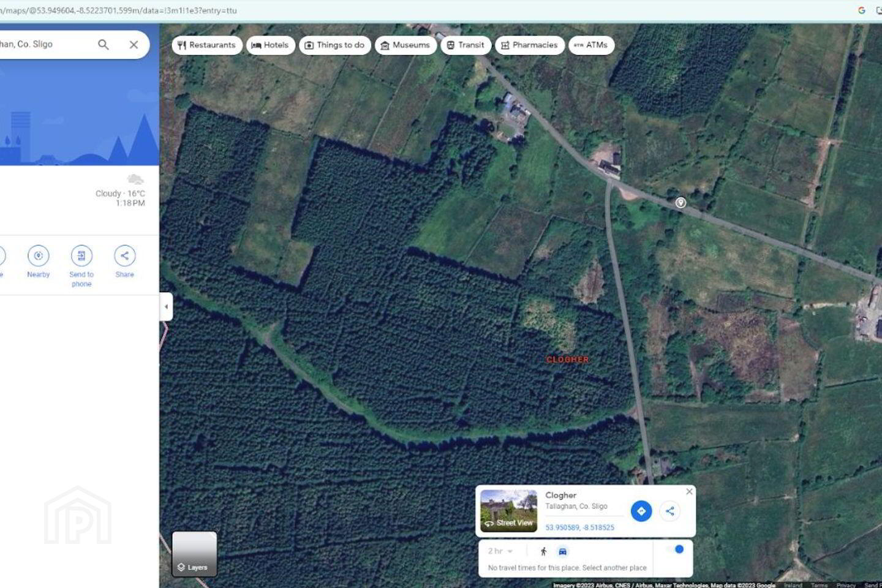Open the Street View thumbnail for Clogher
882x588 pixels.
tap(508, 510)
